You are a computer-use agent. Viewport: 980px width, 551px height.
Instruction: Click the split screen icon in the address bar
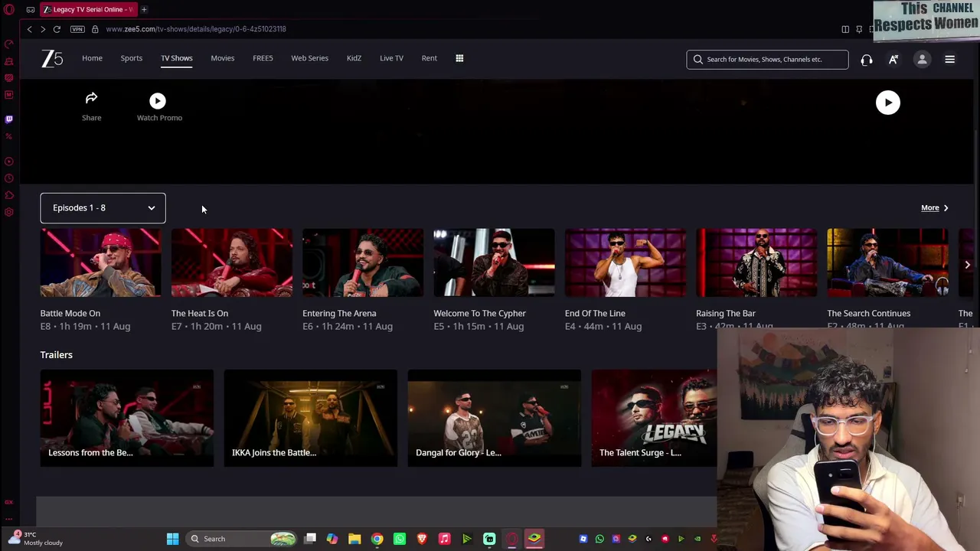pyautogui.click(x=845, y=29)
